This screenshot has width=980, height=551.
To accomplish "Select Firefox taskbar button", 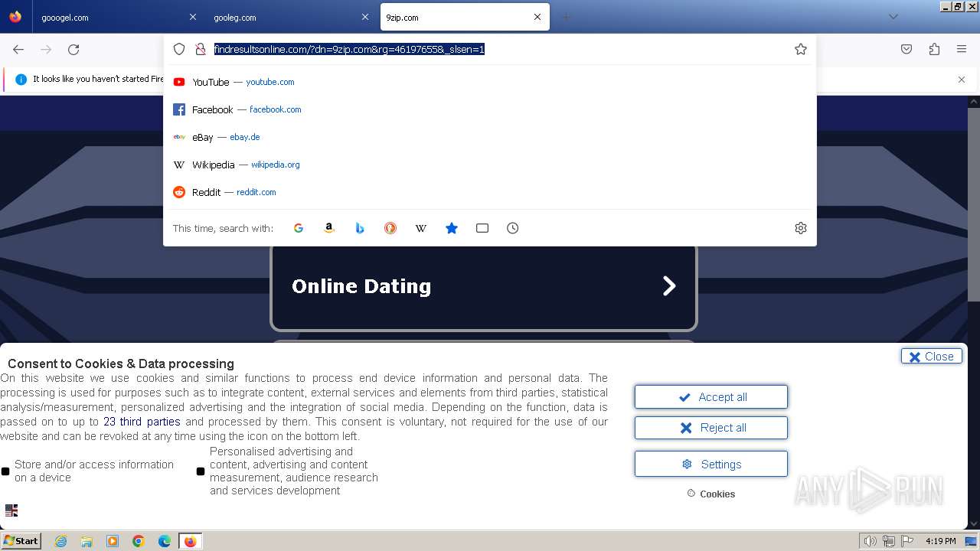I will pyautogui.click(x=190, y=541).
